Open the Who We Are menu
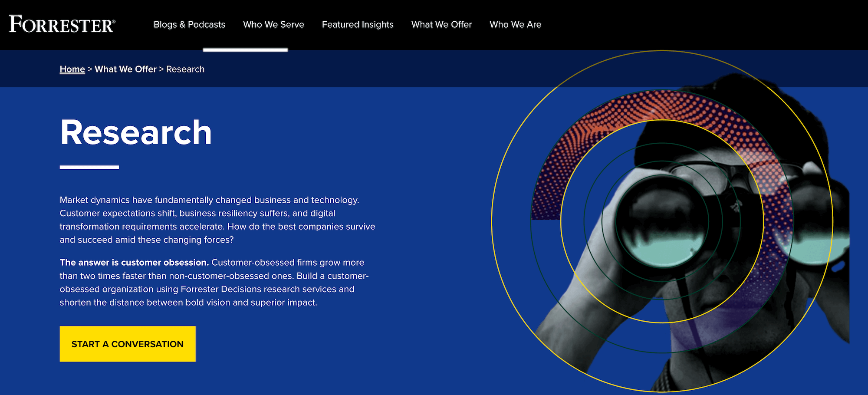The height and width of the screenshot is (395, 868). click(x=515, y=25)
